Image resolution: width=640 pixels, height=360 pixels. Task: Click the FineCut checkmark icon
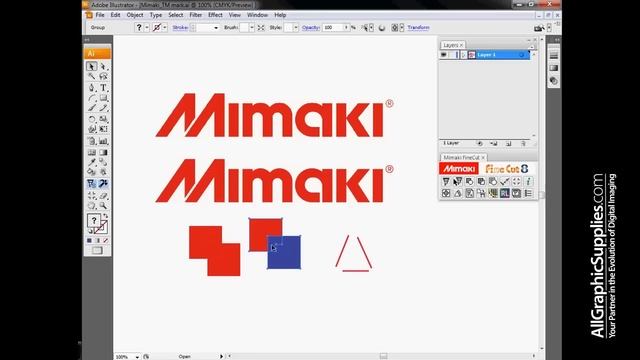click(x=504, y=181)
